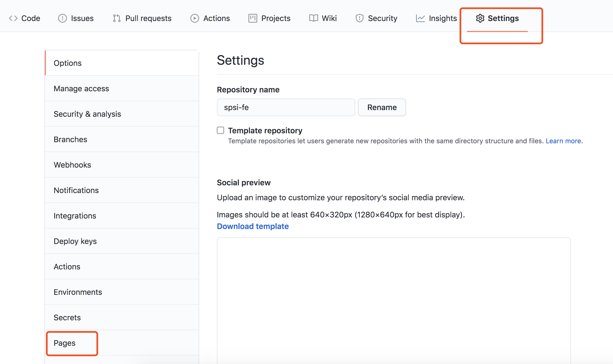Click the Projects board icon
The height and width of the screenshot is (364, 613).
coord(253,18)
